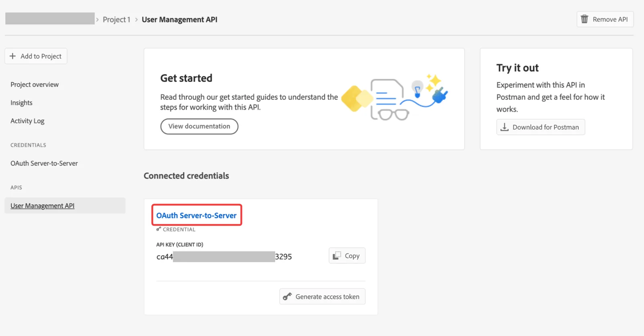Click the key icon in Generate access token
Screen dimensions: 644x336
(287, 297)
